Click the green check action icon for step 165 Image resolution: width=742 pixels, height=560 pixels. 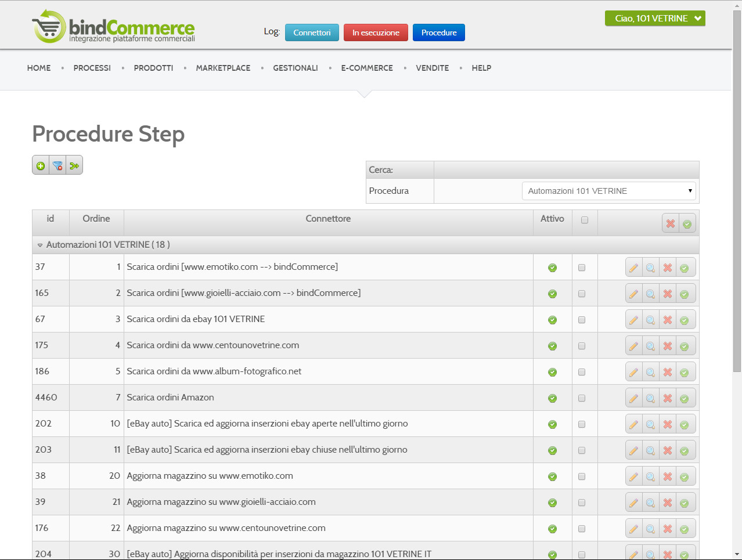[x=685, y=294]
